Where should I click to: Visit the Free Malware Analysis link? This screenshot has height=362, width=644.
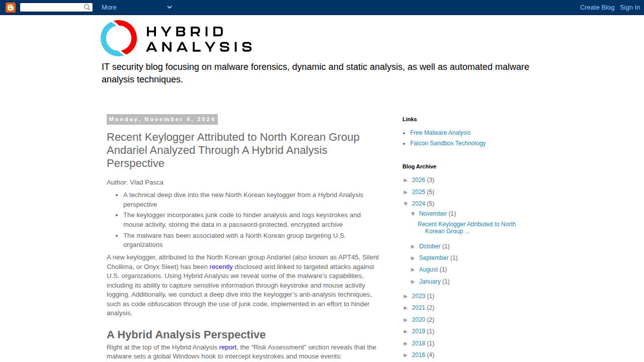440,133
